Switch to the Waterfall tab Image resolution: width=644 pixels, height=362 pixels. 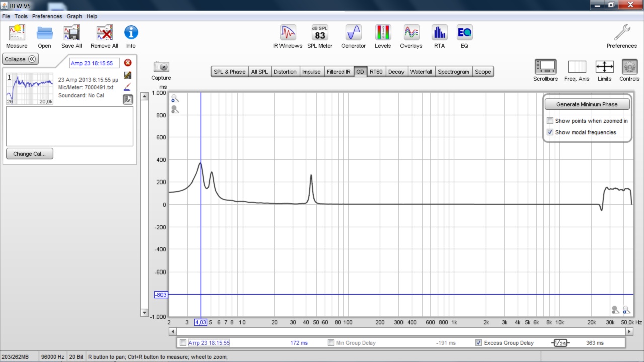421,72
